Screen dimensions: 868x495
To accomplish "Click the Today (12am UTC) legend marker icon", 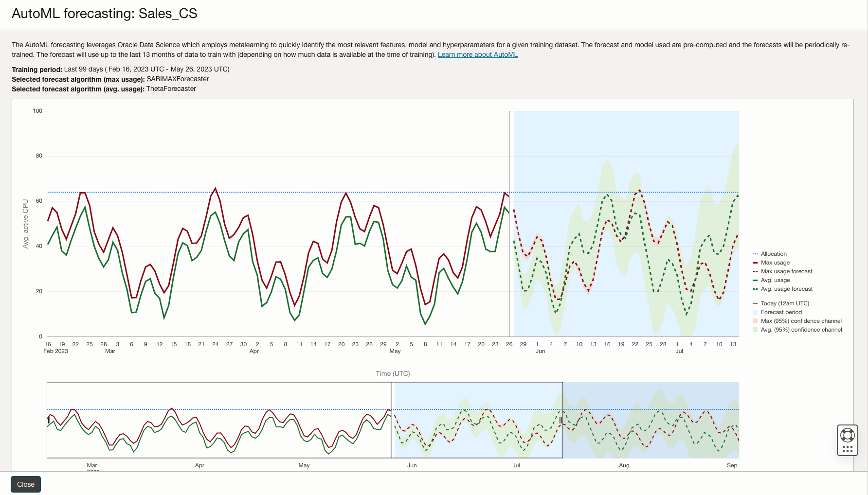I will pos(755,303).
